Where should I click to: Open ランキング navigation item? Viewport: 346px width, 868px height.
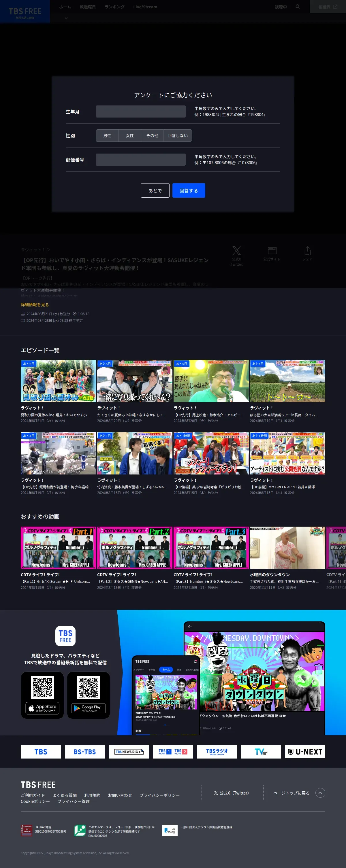click(114, 7)
